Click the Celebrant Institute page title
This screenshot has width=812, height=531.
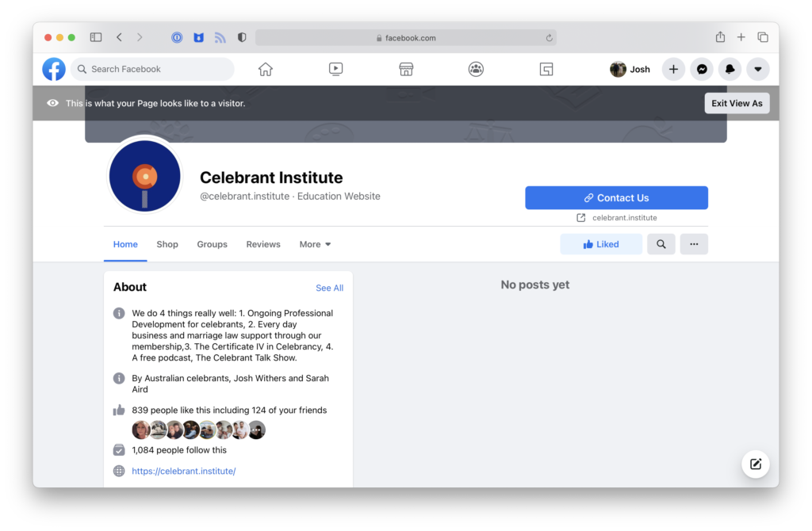[x=271, y=178]
